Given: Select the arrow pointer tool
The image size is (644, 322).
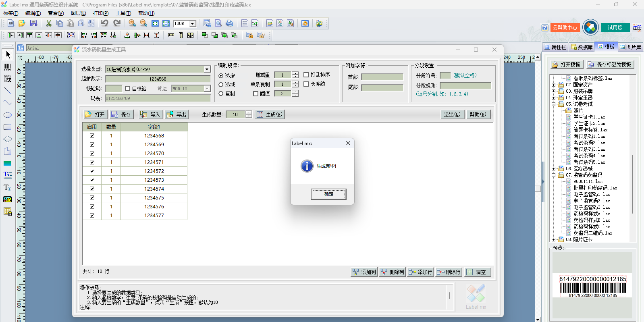Looking at the screenshot, I should pos(8,54).
